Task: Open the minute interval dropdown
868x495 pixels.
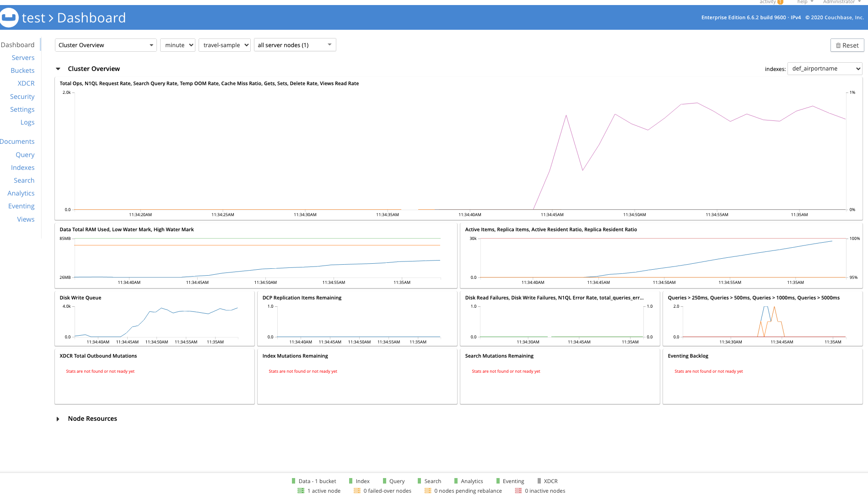Action: click(178, 45)
